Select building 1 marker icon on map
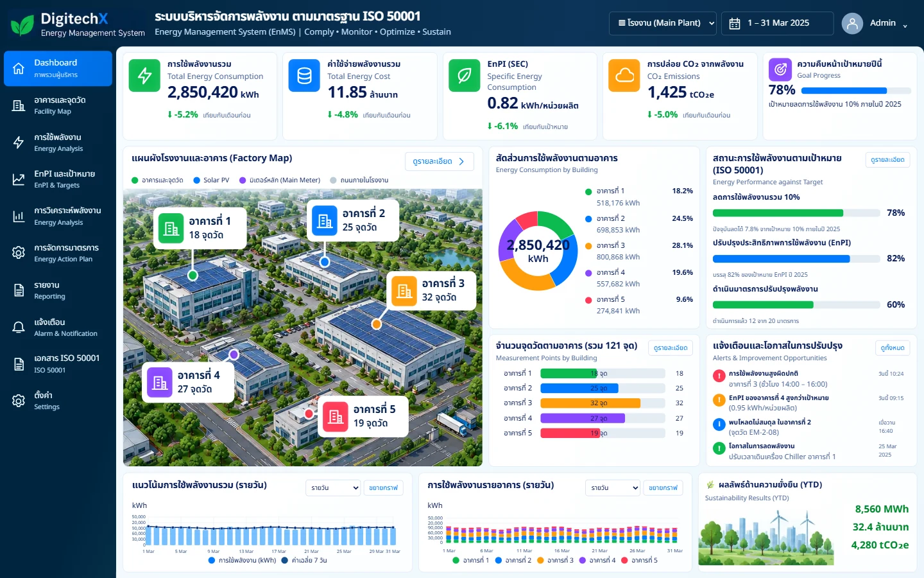Image resolution: width=924 pixels, height=578 pixels. [x=171, y=228]
